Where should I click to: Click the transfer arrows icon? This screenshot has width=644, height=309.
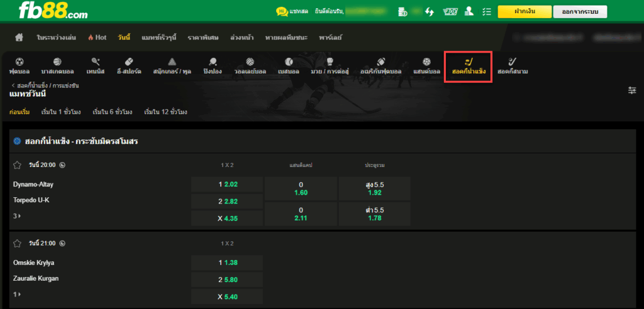(x=430, y=12)
